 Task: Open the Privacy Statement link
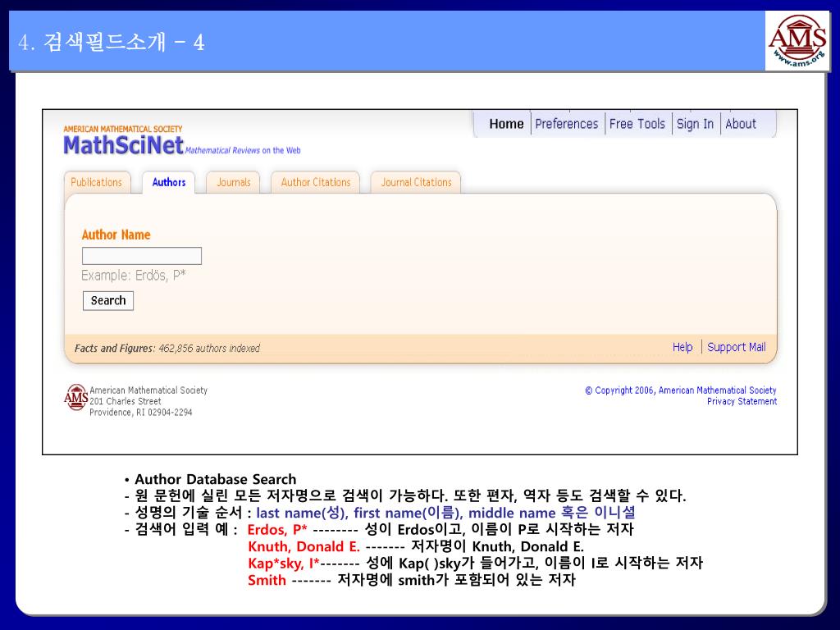[x=742, y=401]
